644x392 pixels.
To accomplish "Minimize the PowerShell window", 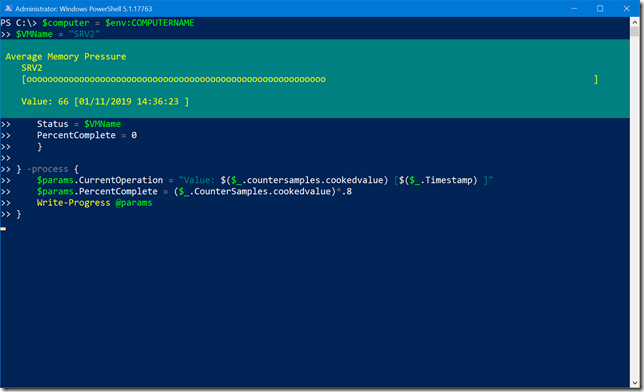I will (574, 8).
